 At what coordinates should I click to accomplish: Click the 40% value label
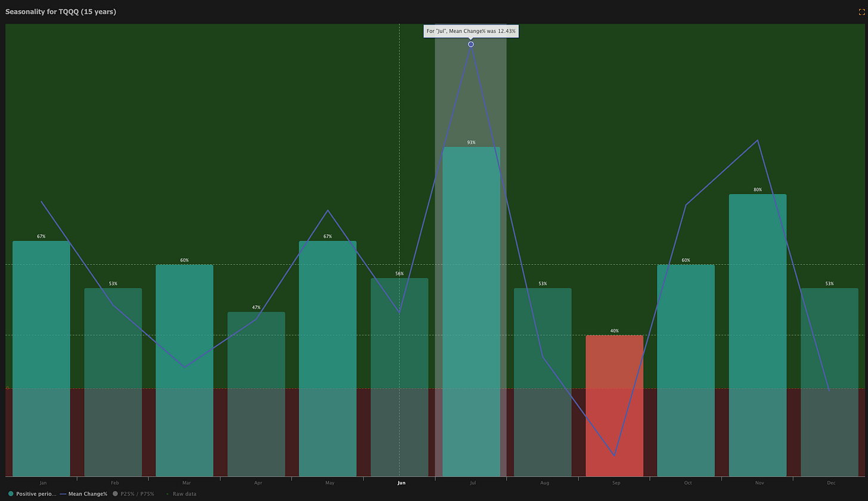click(x=615, y=331)
